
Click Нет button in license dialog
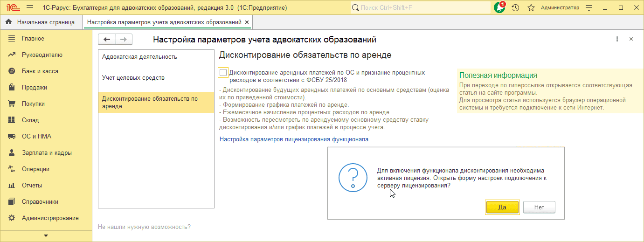[539, 207]
